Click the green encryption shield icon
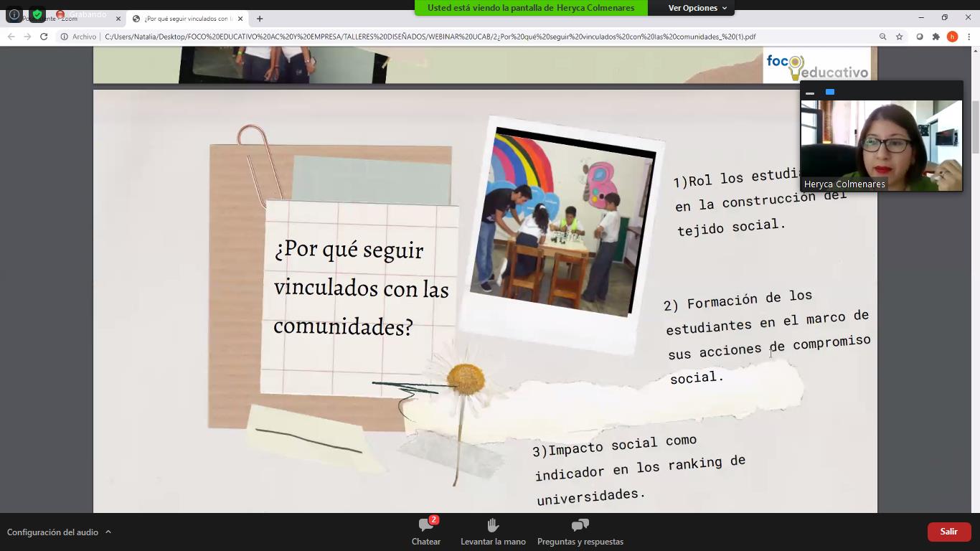Image resolution: width=980 pixels, height=551 pixels. [37, 14]
